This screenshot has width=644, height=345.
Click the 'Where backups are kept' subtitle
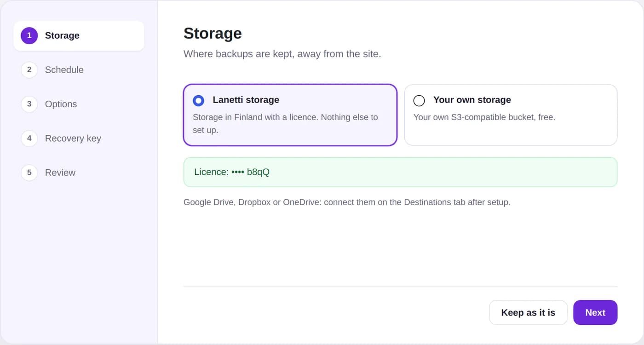click(x=282, y=54)
